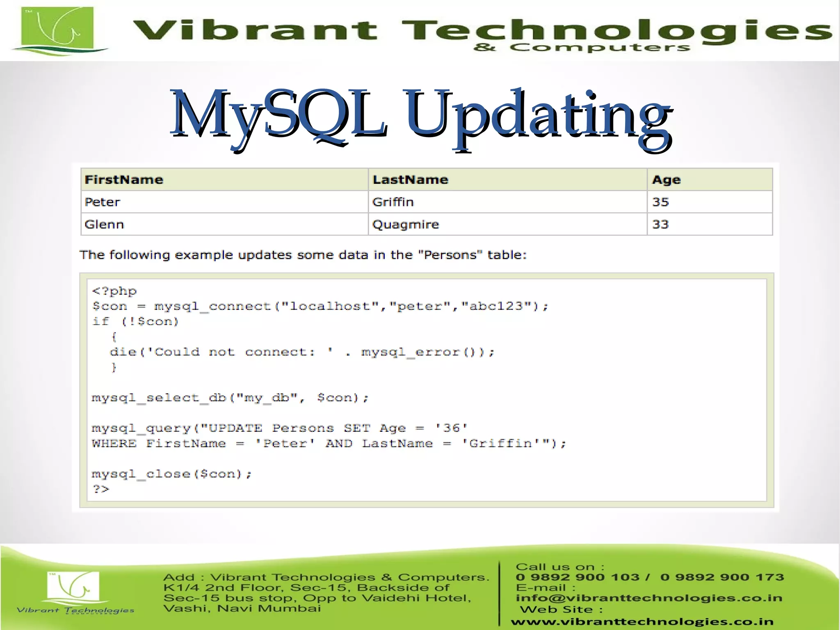Click the small Vibrant Technologies logo in footer
The image size is (840, 630).
point(75,593)
